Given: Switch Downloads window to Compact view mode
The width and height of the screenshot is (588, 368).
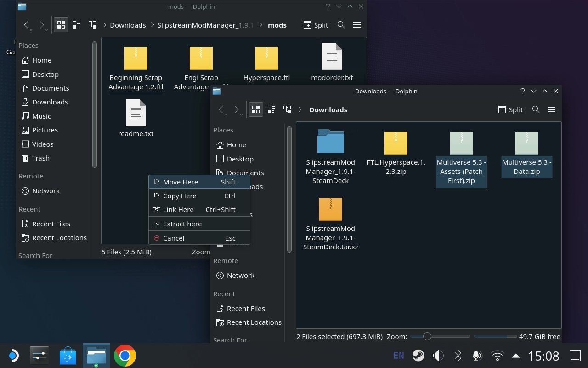Looking at the screenshot, I should (x=271, y=109).
